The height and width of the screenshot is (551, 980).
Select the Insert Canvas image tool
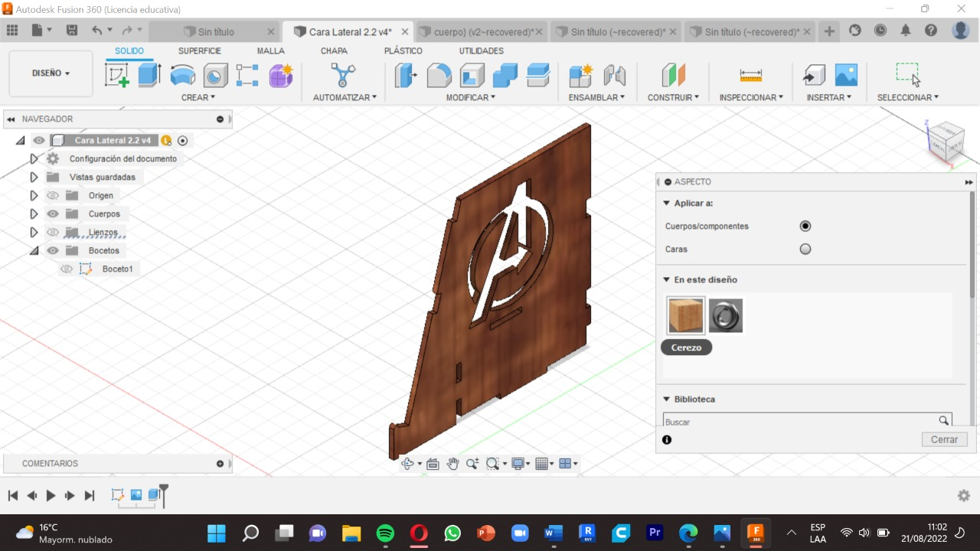pyautogui.click(x=846, y=75)
